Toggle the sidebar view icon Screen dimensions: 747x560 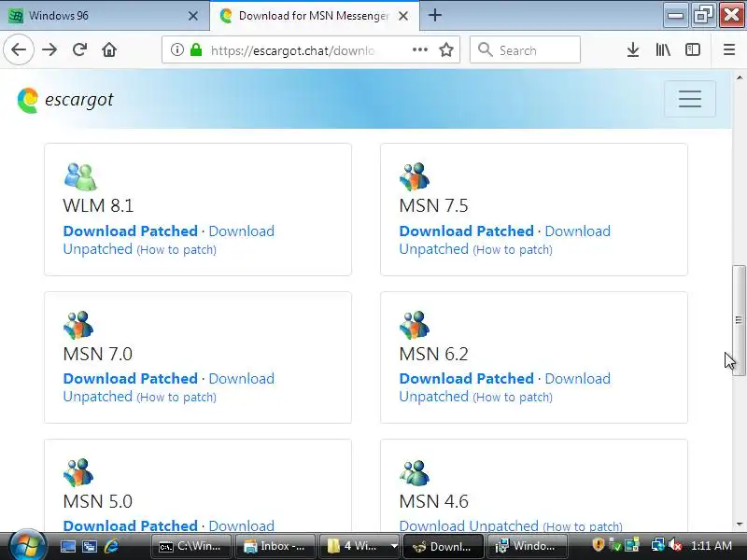pyautogui.click(x=692, y=49)
